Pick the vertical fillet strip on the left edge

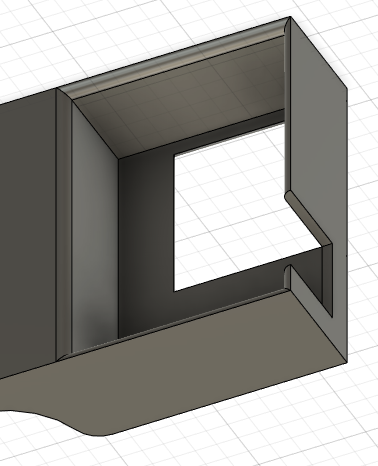tap(64, 223)
